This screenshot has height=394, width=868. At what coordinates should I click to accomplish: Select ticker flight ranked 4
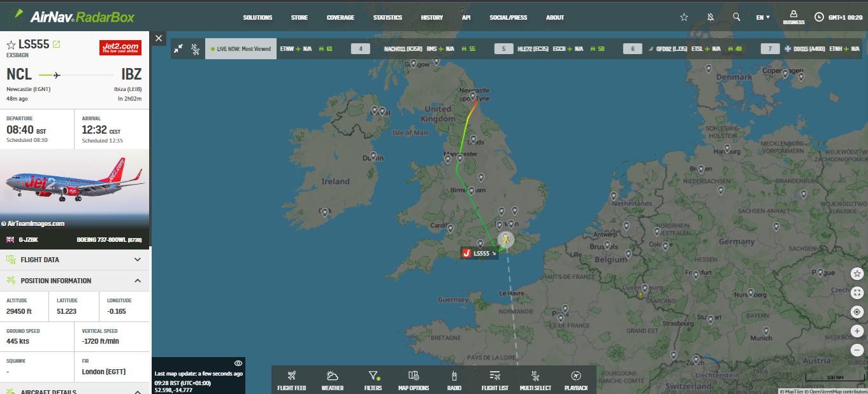(x=361, y=49)
